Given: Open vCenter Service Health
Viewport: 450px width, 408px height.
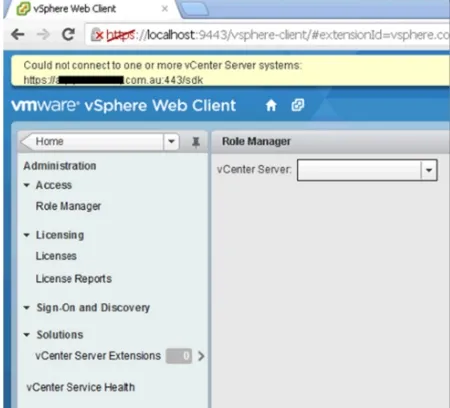Looking at the screenshot, I should [x=81, y=387].
